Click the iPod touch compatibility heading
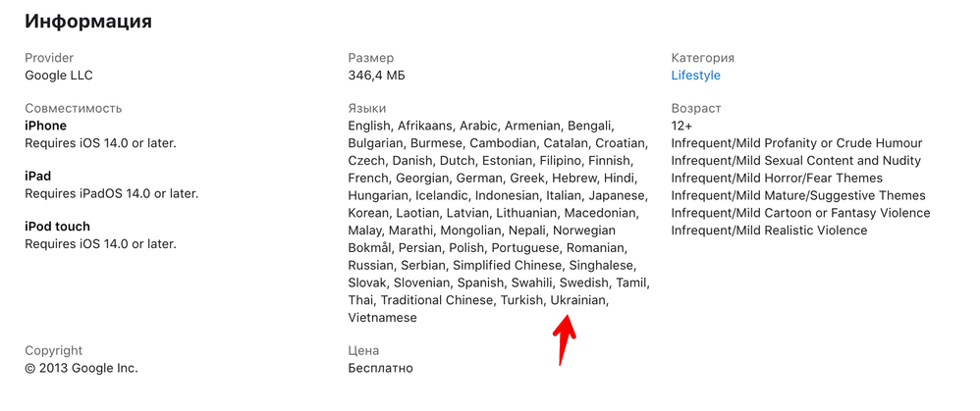 click(x=58, y=227)
